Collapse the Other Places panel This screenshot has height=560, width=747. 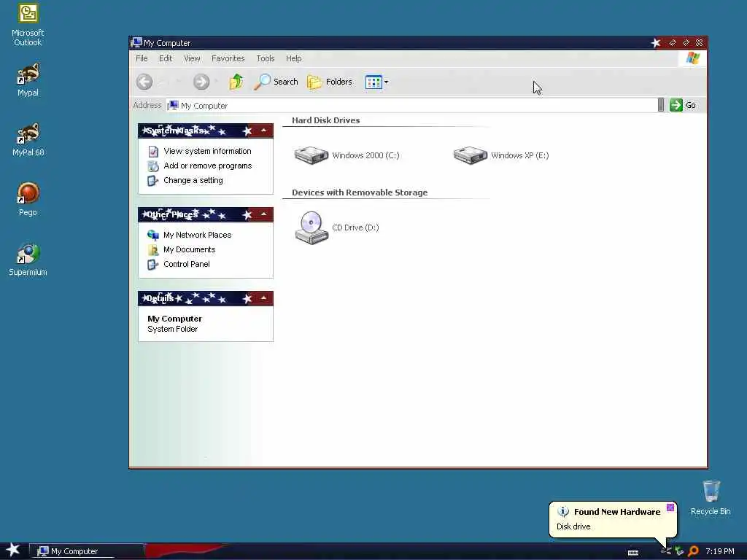(x=263, y=214)
